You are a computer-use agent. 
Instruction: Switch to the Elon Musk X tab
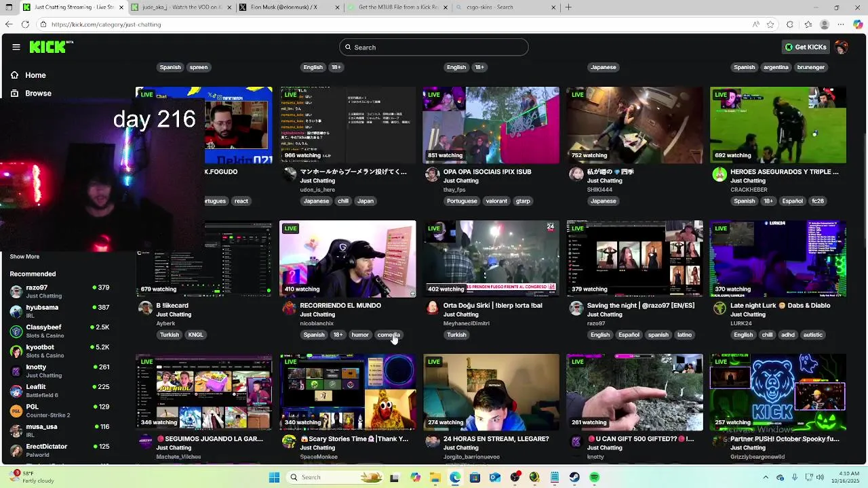(288, 7)
